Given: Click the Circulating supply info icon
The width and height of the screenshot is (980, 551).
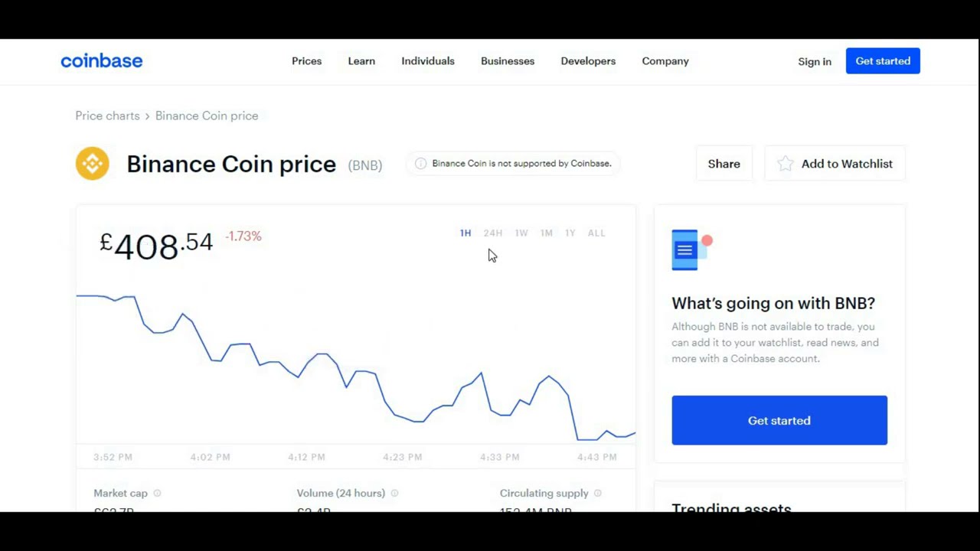Looking at the screenshot, I should tap(598, 494).
